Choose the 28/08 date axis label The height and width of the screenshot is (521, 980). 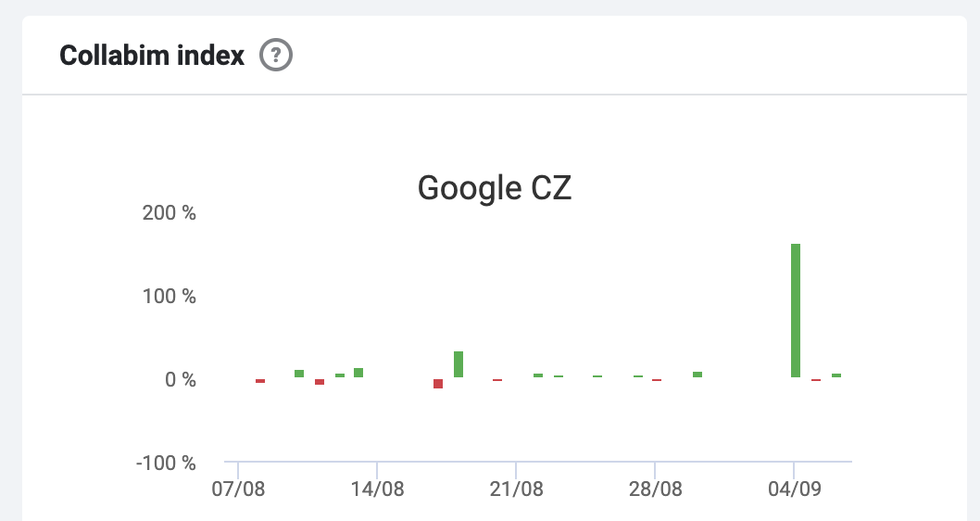coord(655,489)
